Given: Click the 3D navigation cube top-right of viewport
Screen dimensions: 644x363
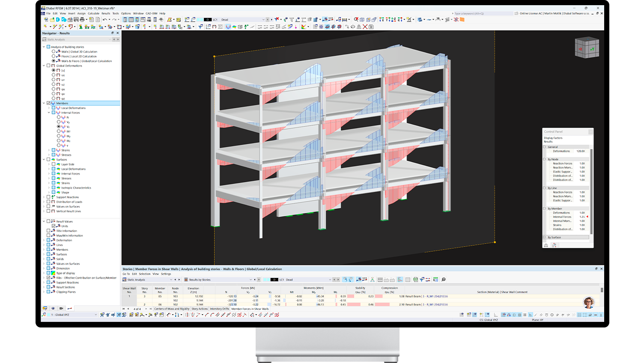Looking at the screenshot, I should (587, 47).
